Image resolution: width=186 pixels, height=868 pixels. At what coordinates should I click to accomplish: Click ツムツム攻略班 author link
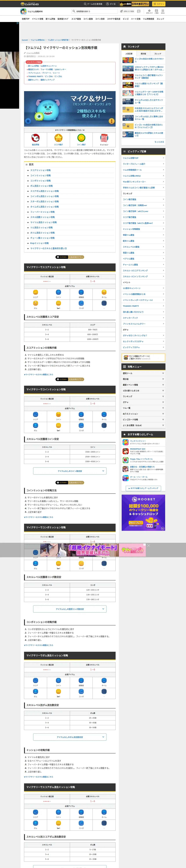click(33, 53)
